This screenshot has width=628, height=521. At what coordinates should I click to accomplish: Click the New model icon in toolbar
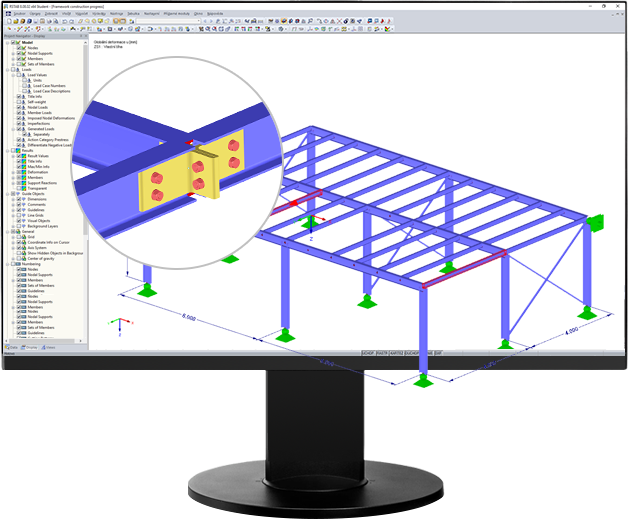click(8, 20)
